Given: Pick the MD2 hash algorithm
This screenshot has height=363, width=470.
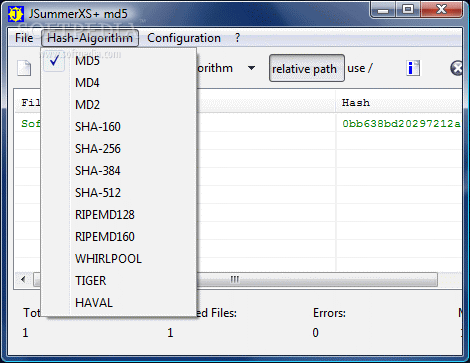Looking at the screenshot, I should tap(119, 105).
